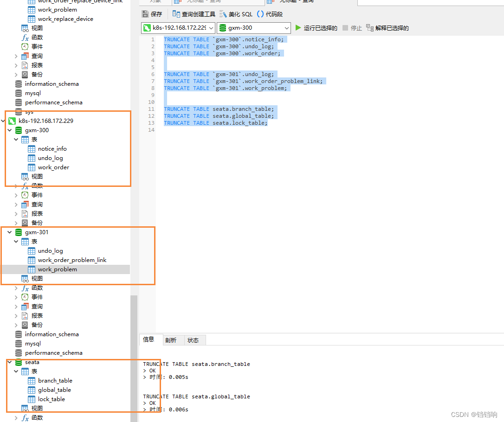The image size is (504, 422).
Task: Click 解释已选择的 explain selected
Action: (388, 28)
